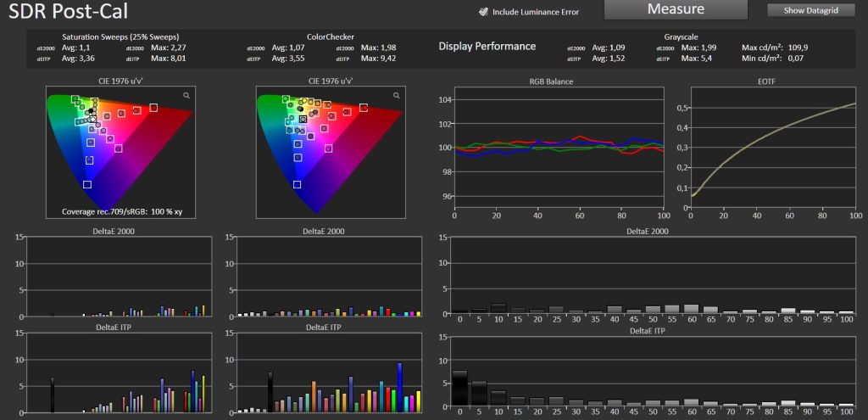Click the 'Grayscale' heading

pyautogui.click(x=681, y=37)
